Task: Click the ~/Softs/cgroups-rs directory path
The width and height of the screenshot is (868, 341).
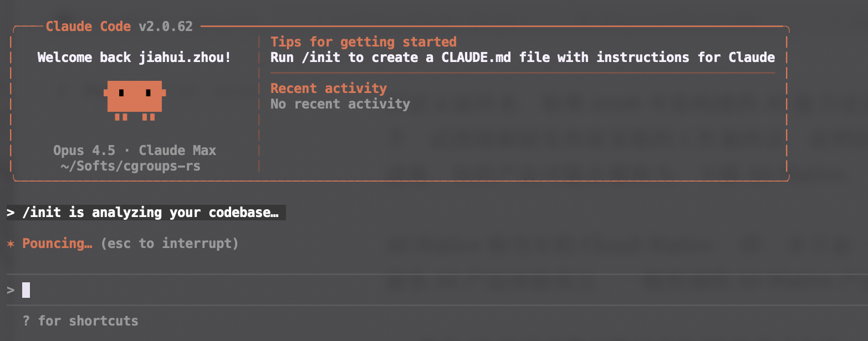Action: coord(130,166)
